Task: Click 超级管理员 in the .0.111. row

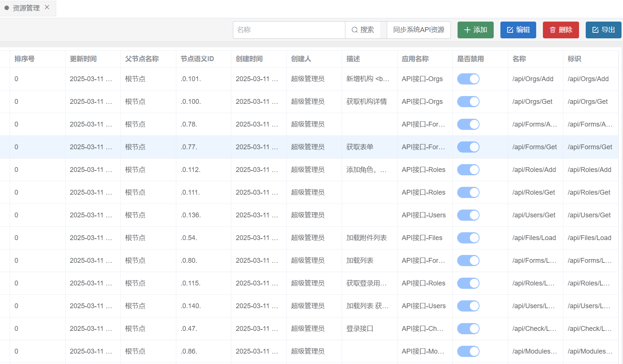Action: [x=308, y=192]
